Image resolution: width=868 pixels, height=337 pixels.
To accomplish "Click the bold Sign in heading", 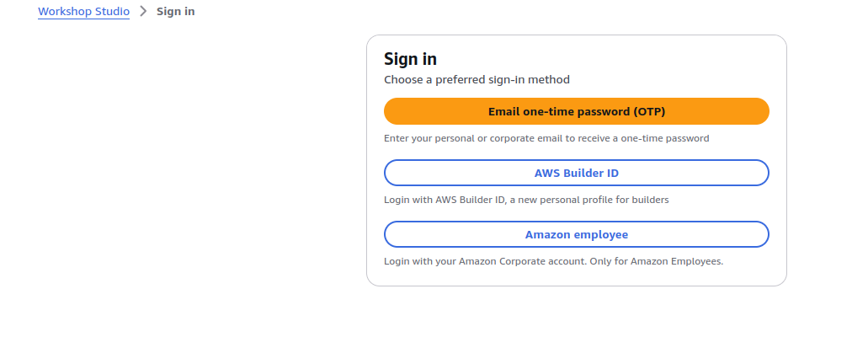I will tap(410, 59).
